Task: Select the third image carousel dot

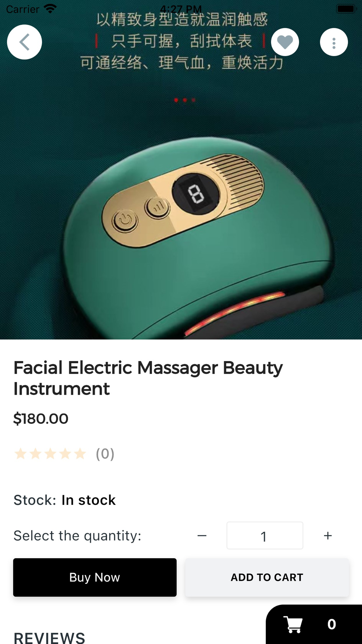Action: click(194, 100)
